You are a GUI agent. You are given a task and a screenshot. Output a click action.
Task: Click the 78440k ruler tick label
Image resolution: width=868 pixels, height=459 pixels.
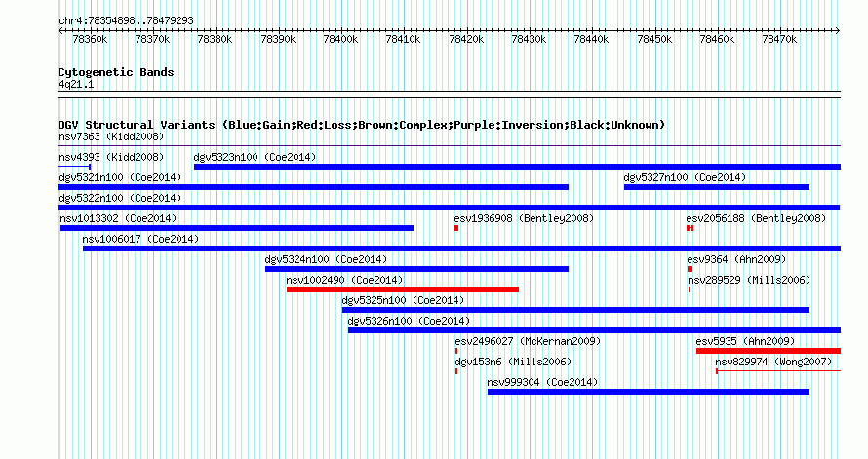[591, 39]
